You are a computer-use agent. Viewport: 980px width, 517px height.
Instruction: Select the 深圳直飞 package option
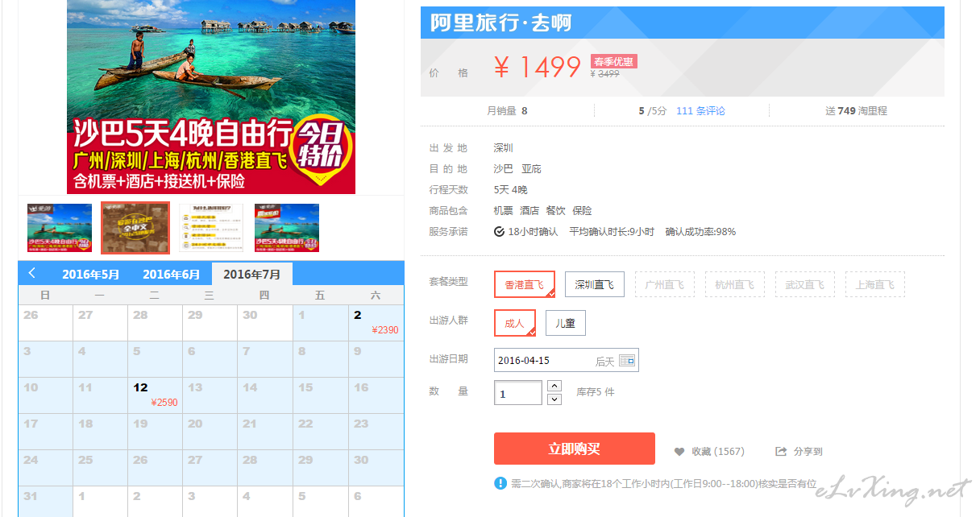(594, 284)
